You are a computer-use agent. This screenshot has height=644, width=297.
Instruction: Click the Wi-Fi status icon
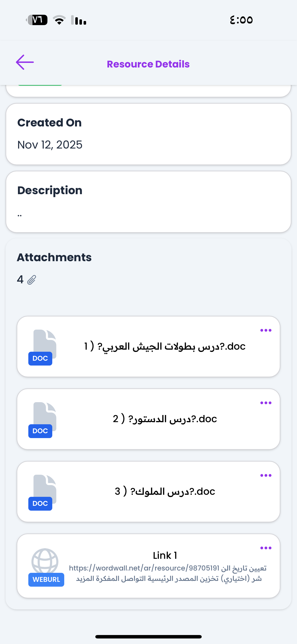59,20
